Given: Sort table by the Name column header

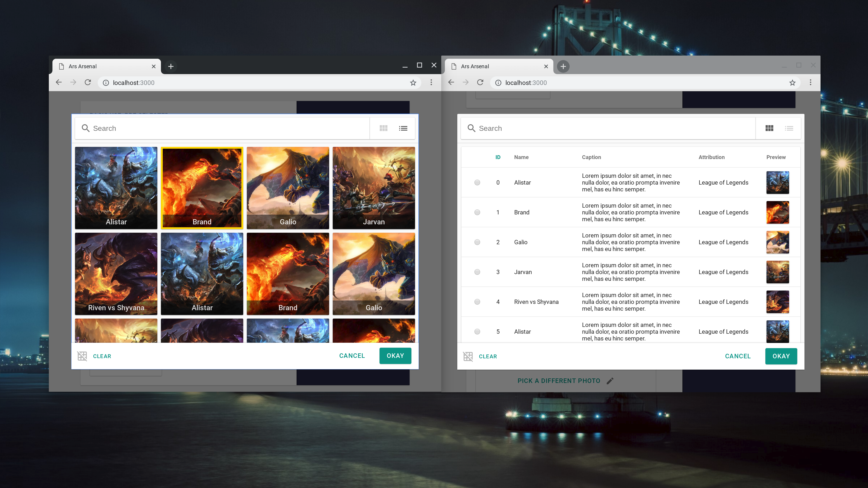Looking at the screenshot, I should coord(521,157).
